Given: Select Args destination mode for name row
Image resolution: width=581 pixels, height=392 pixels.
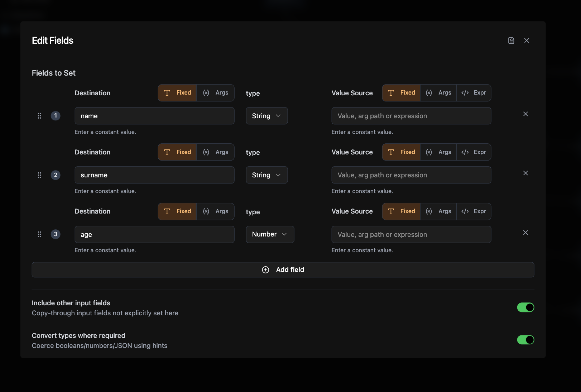Looking at the screenshot, I should point(215,93).
